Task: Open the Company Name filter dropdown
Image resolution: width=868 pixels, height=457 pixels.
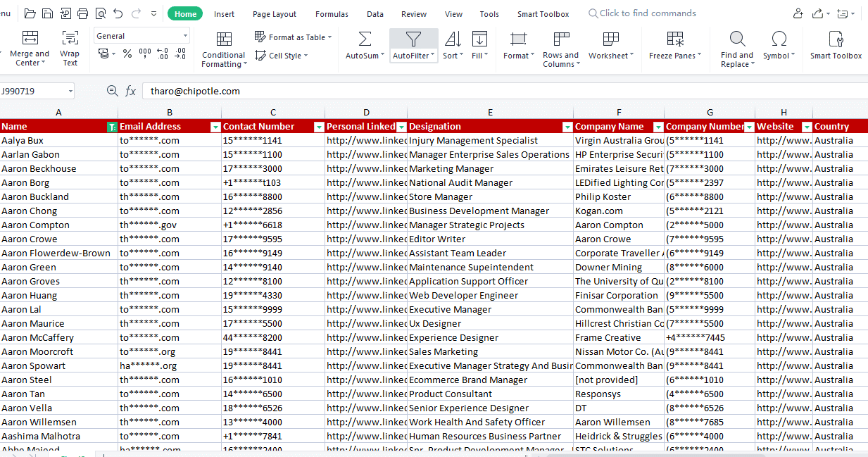Action: coord(658,127)
